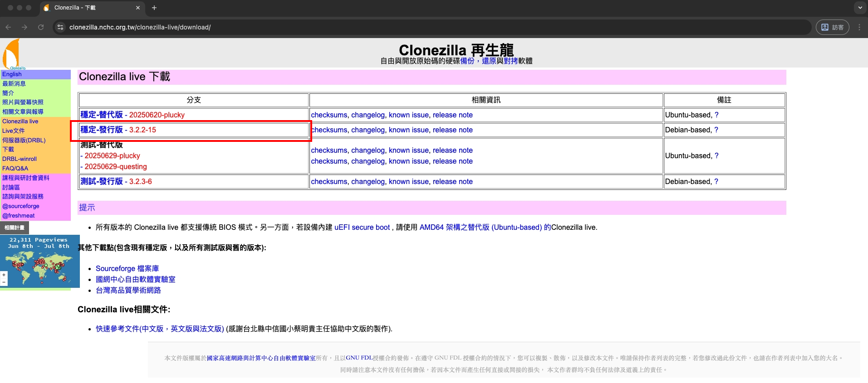Click the 備份 link in page subtitle

click(x=467, y=61)
